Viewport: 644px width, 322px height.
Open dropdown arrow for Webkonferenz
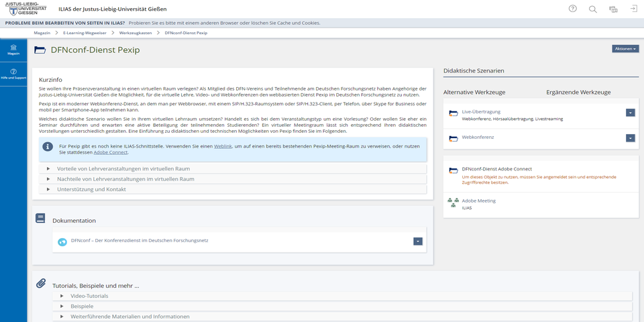(631, 138)
